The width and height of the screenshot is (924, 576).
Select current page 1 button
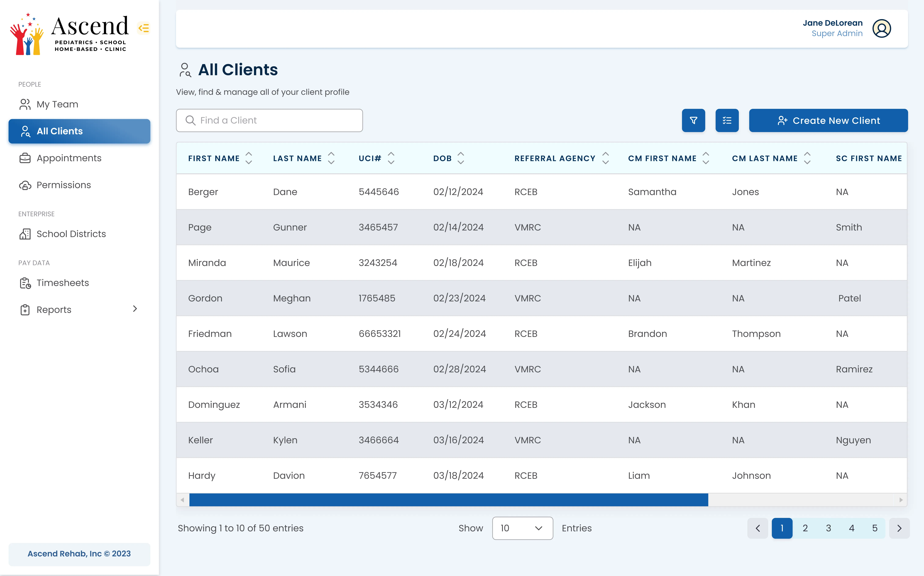[782, 528]
